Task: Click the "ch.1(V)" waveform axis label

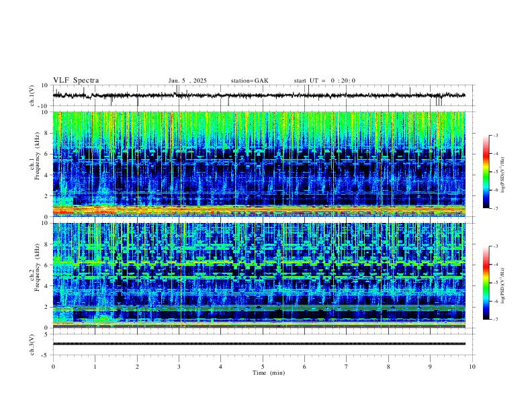Action: tap(32, 95)
